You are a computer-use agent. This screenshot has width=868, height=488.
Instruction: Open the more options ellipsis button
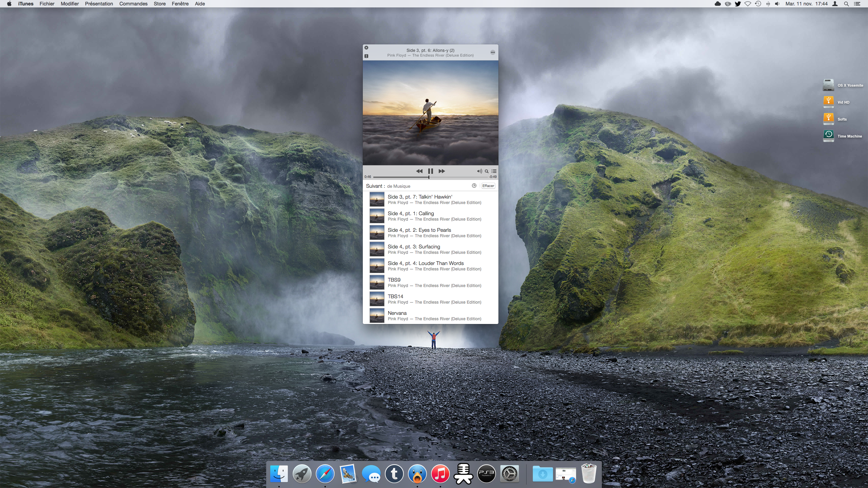(x=493, y=53)
